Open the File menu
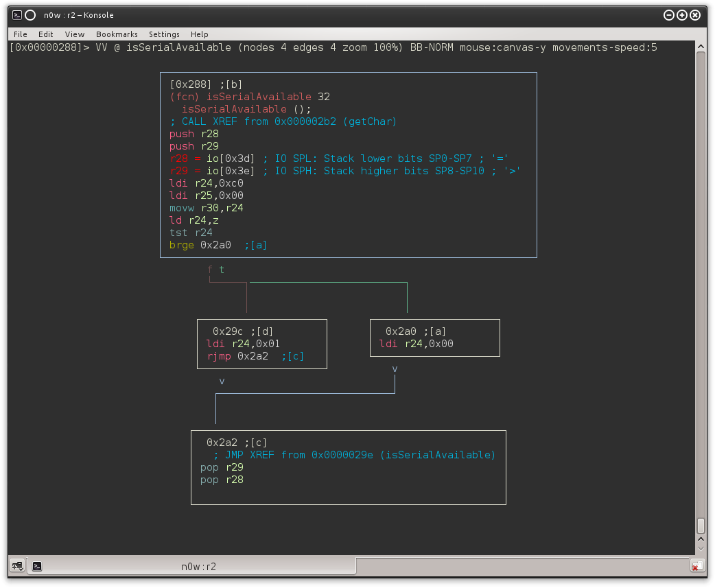The height and width of the screenshot is (588, 715). click(20, 34)
